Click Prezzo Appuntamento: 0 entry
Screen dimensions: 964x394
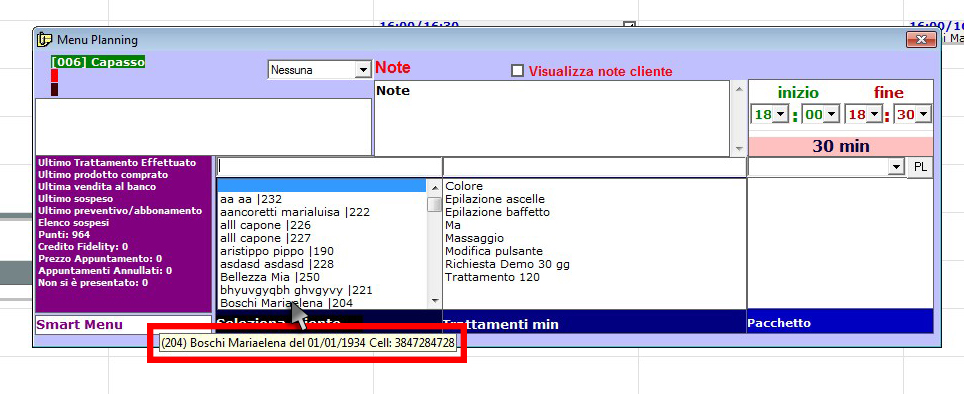[100, 259]
